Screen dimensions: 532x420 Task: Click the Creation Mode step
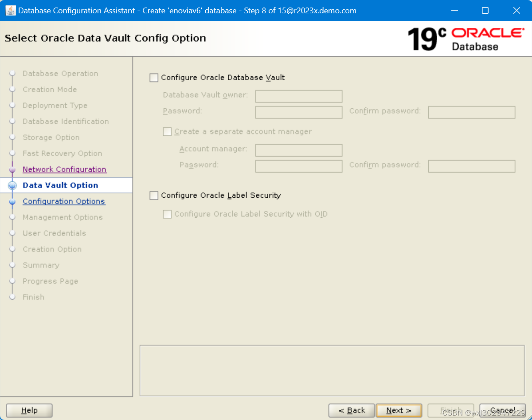tap(50, 90)
